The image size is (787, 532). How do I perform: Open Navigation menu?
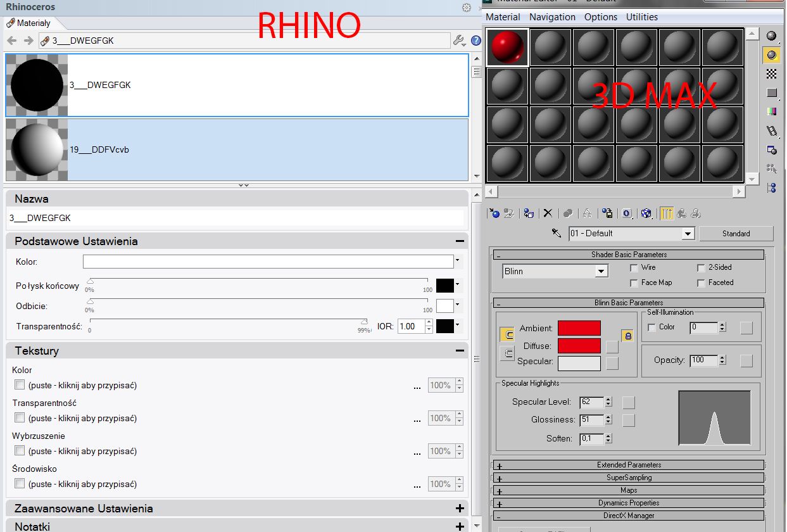click(x=552, y=17)
